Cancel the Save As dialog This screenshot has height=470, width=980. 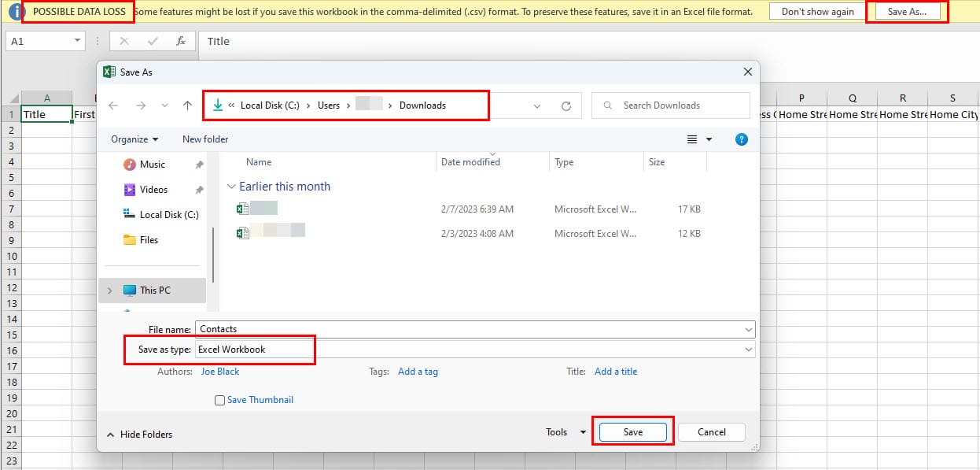(x=712, y=432)
